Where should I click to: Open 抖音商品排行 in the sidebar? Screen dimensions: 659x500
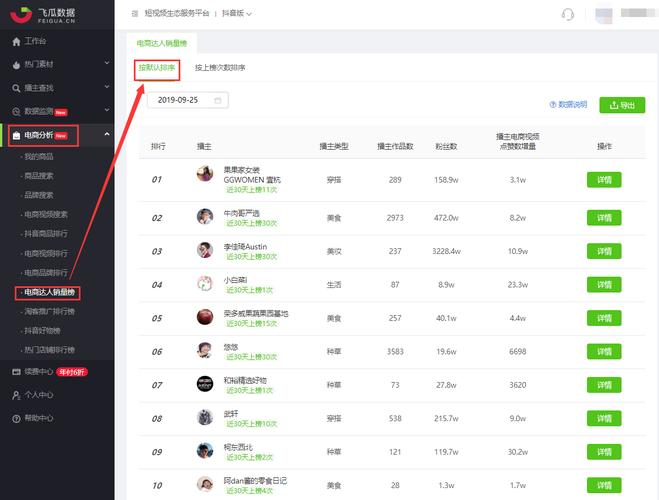pyautogui.click(x=46, y=233)
